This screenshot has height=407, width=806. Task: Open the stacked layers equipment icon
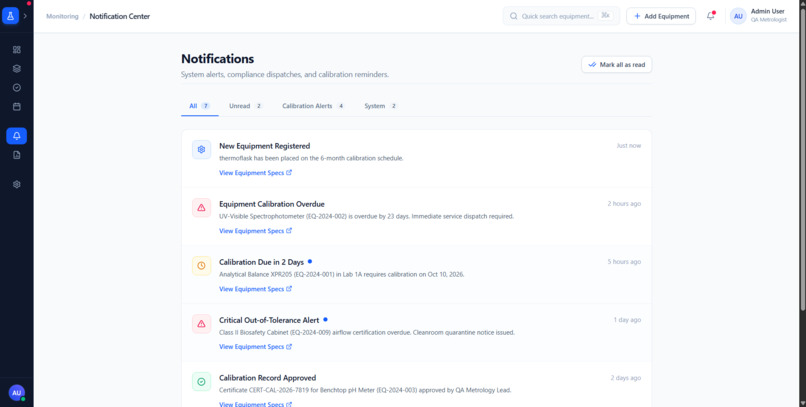[16, 68]
